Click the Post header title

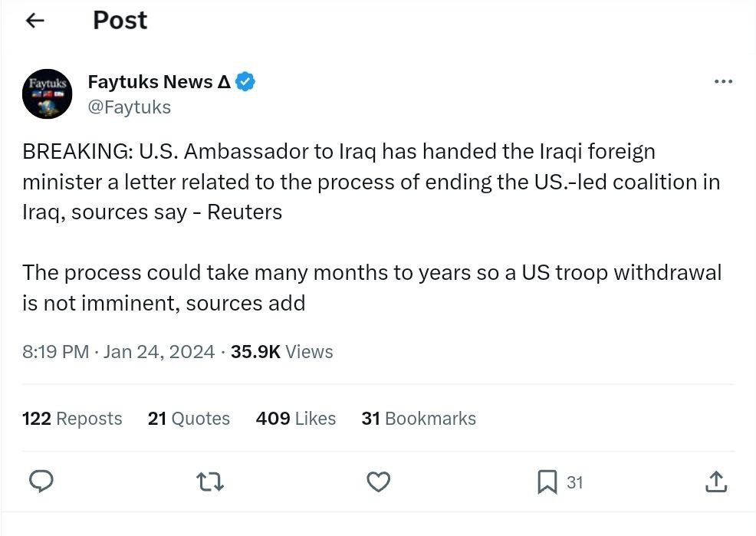pos(120,21)
